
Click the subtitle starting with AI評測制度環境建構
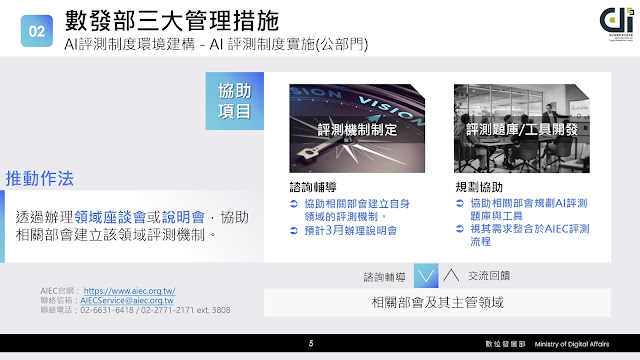216,44
